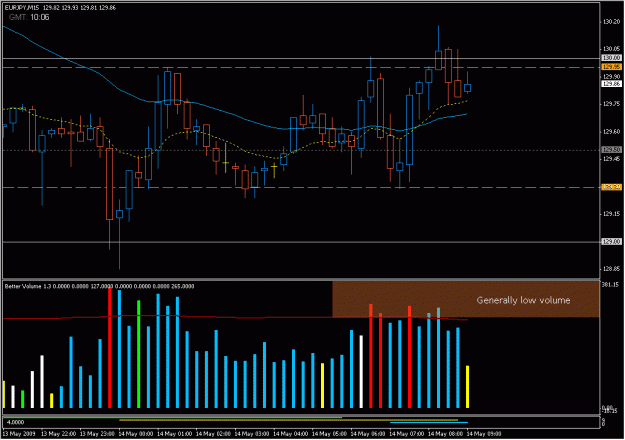Click the 4.0000 value in the bottom sub-window
Image resolution: width=625 pixels, height=440 pixels.
tap(15, 422)
